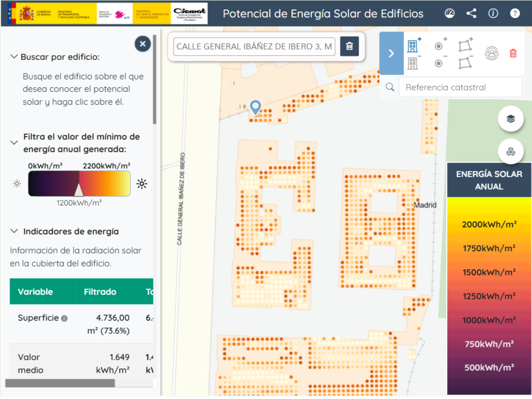
Task: Click the 'Filtrado' table column header
Action: [100, 292]
